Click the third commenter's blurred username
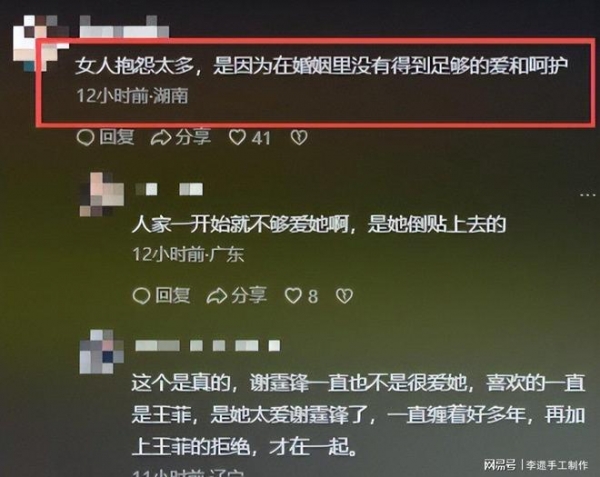This screenshot has height=477, width=600. coord(208,346)
